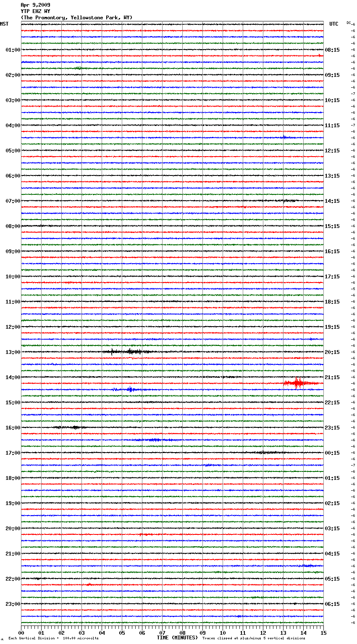Click the MST time label "16:00"
The width and height of the screenshot is (357, 644).
point(13,428)
